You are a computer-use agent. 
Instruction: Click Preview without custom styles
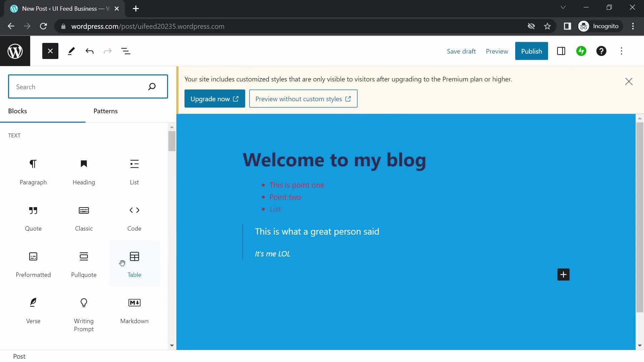click(304, 99)
